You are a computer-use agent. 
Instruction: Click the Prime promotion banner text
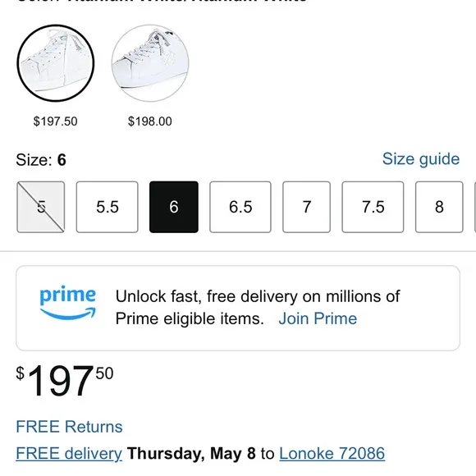pyautogui.click(x=258, y=308)
